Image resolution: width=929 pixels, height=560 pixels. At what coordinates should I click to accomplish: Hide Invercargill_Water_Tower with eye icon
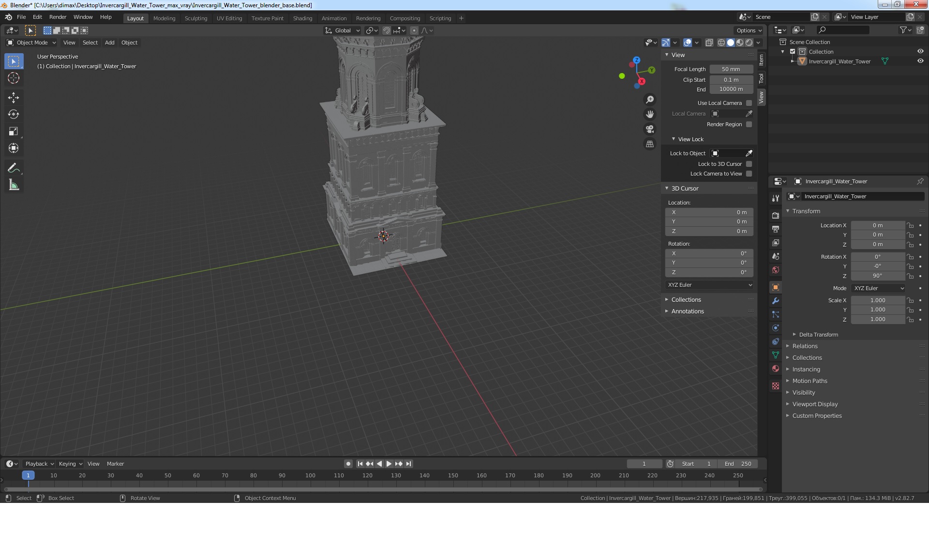point(920,61)
